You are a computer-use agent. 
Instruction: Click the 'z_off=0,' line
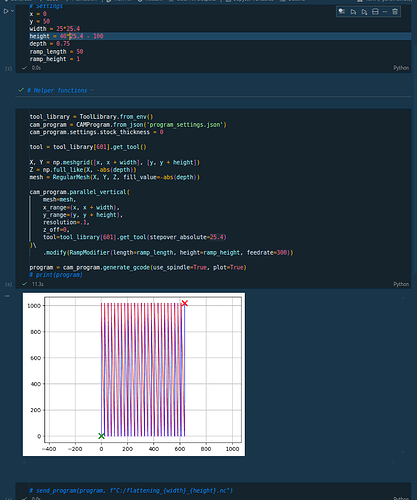56,230
